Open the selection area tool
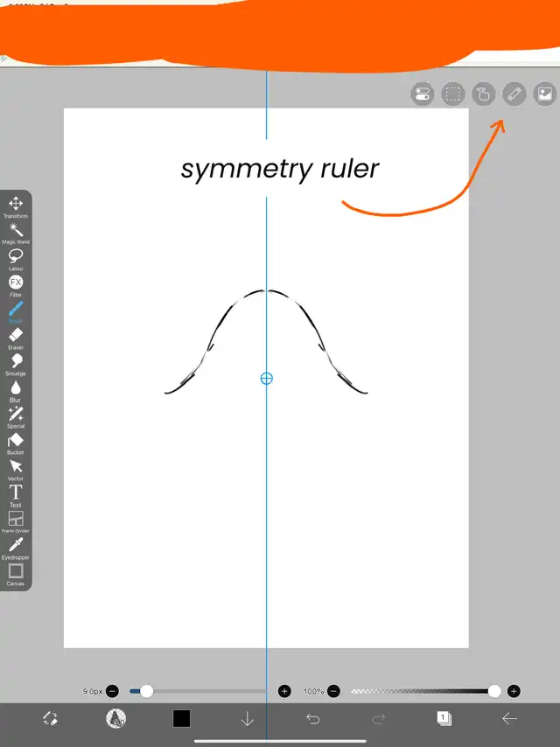Screen dimensions: 560x747 [452, 94]
